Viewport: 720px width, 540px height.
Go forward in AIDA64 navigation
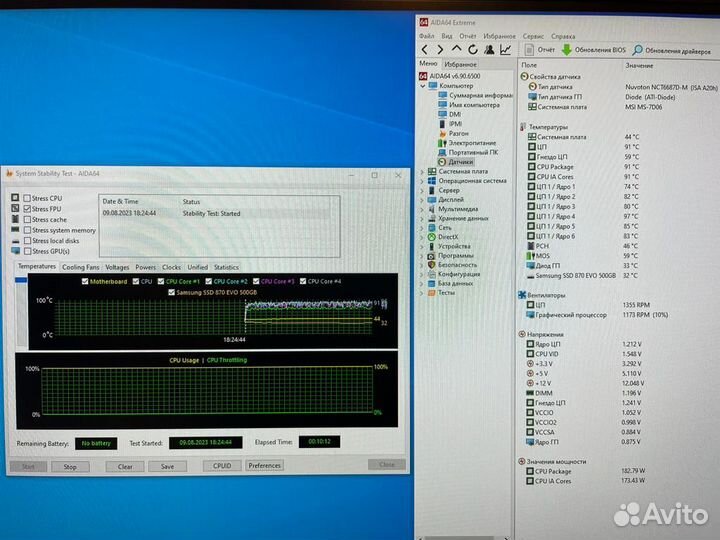coord(440,50)
